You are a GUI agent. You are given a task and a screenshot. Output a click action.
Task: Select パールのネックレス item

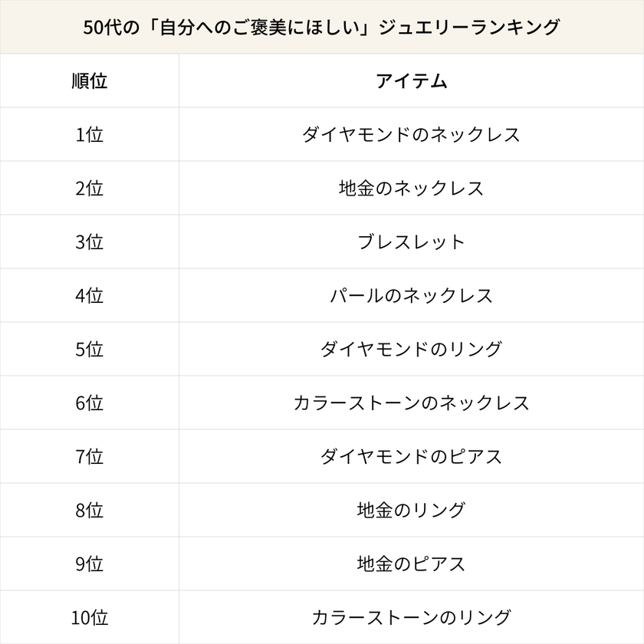(x=411, y=296)
